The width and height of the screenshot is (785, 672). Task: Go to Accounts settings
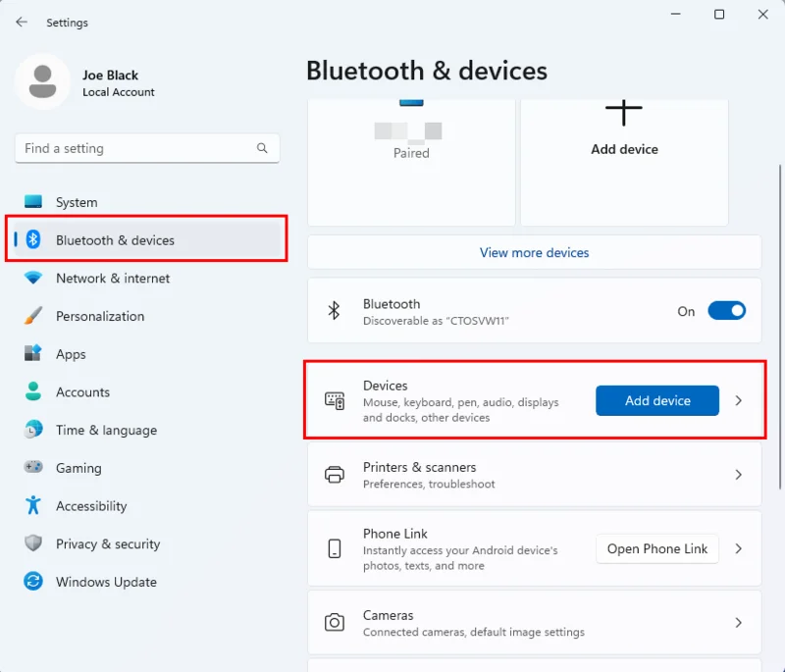tap(146, 391)
